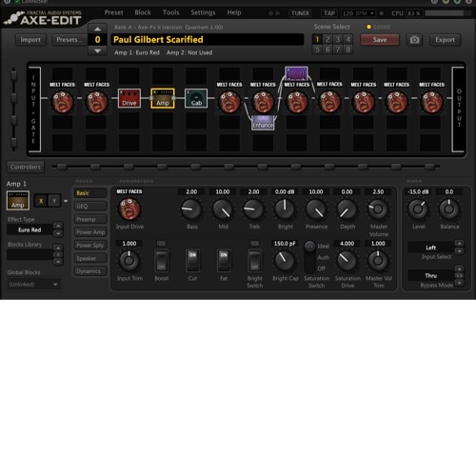Open the Global Blocks Unlinked dropdown
The width and height of the screenshot is (476, 476).
(33, 285)
